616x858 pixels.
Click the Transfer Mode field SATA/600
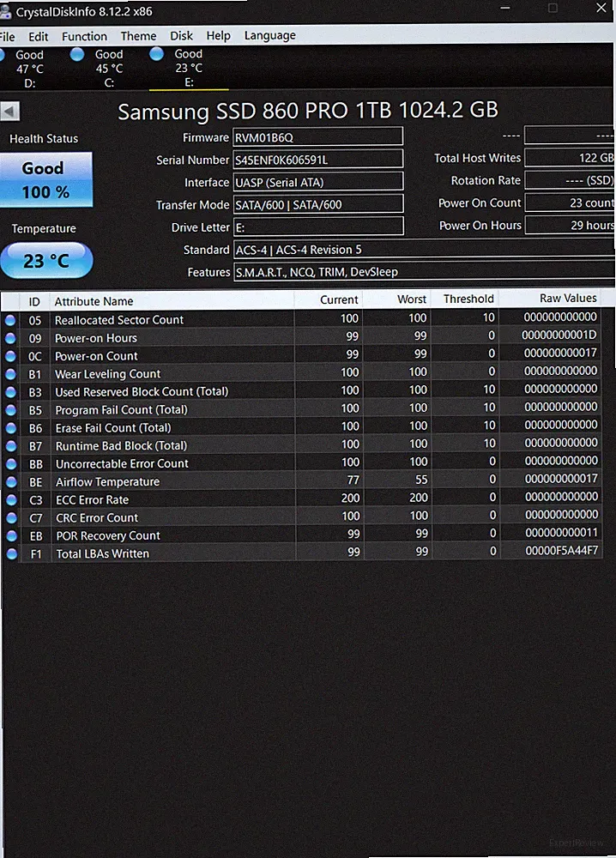(x=317, y=204)
